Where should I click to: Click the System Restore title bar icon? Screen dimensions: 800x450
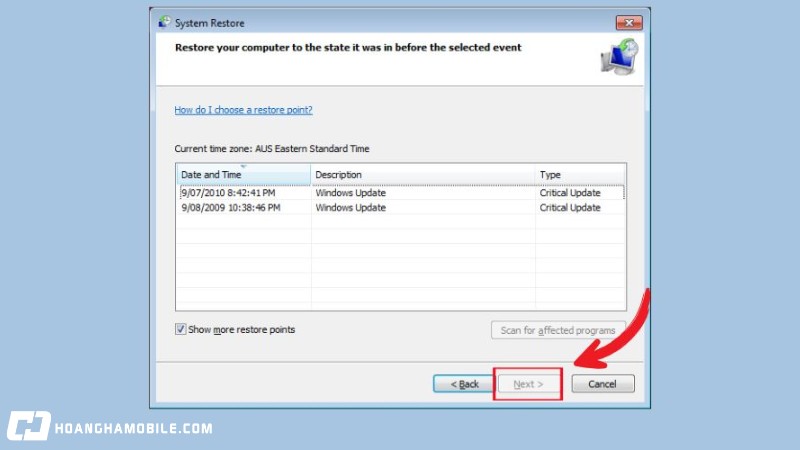click(164, 22)
